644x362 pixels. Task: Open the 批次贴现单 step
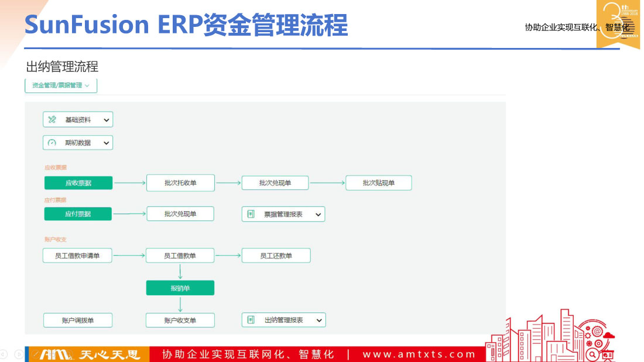coord(378,183)
